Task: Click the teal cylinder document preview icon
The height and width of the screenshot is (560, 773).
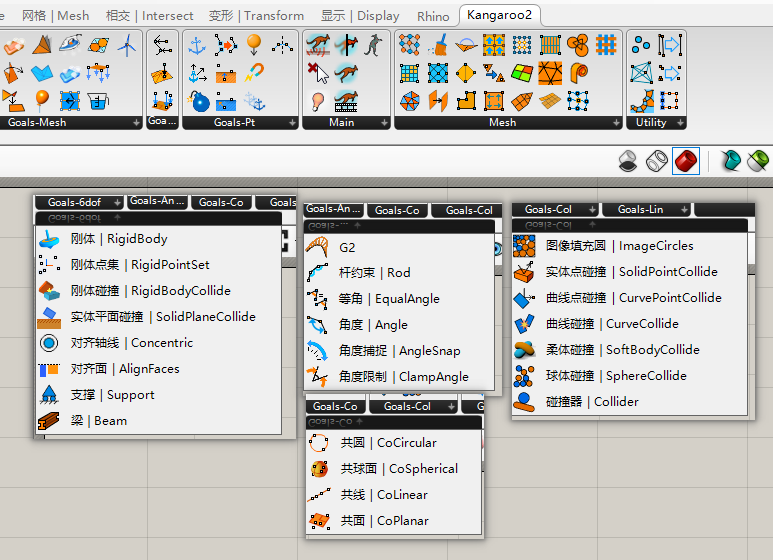Action: click(x=731, y=161)
